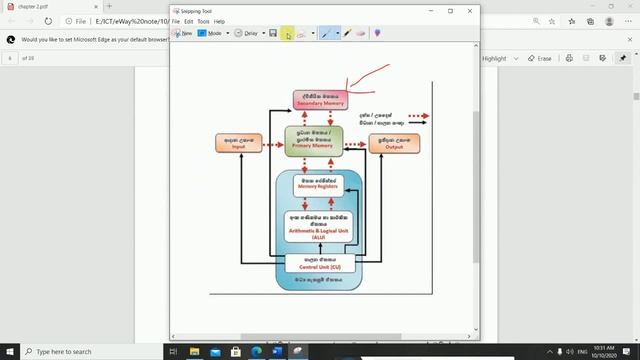The width and height of the screenshot is (640, 360).
Task: Click the ENG language indicator
Action: (582, 352)
